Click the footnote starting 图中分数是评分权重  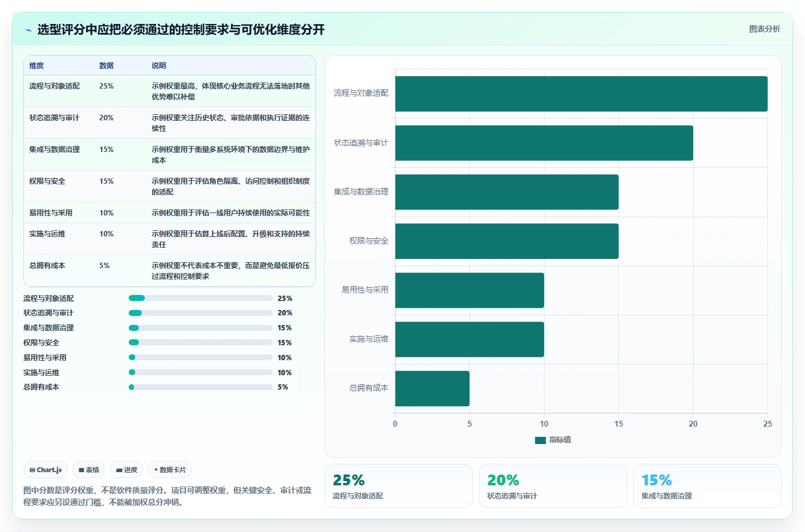click(x=168, y=496)
